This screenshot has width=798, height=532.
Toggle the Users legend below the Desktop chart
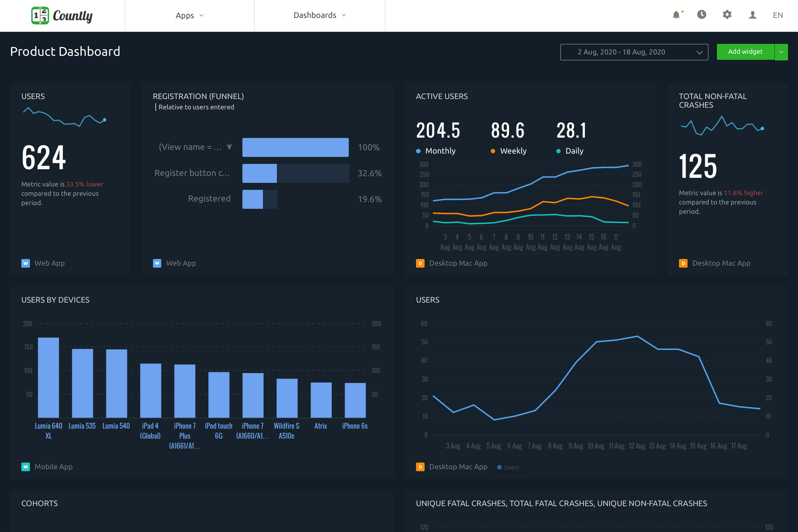[x=508, y=467]
